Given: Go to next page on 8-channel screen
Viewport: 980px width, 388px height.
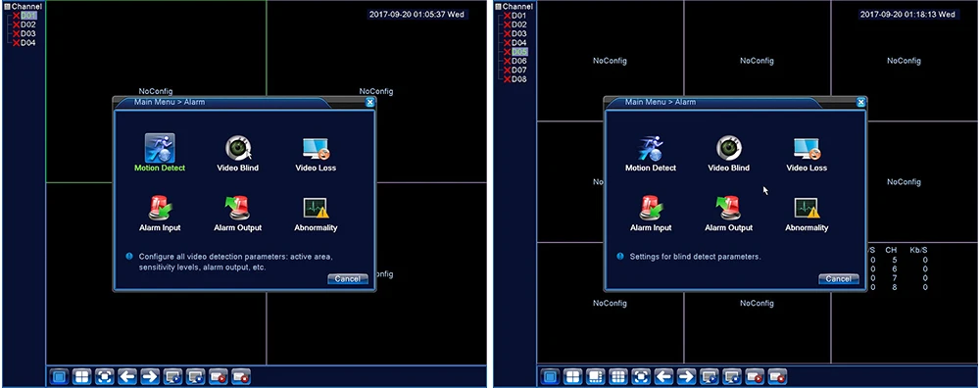Looking at the screenshot, I should click(686, 377).
